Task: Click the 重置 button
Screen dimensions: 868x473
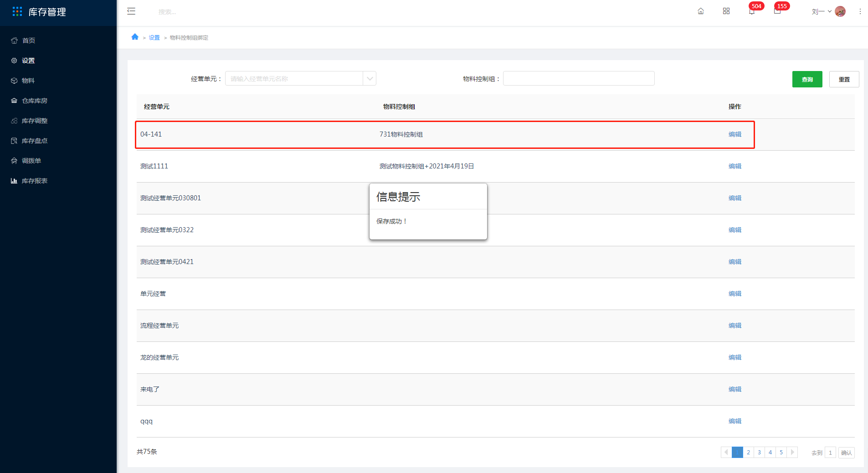Action: (844, 79)
